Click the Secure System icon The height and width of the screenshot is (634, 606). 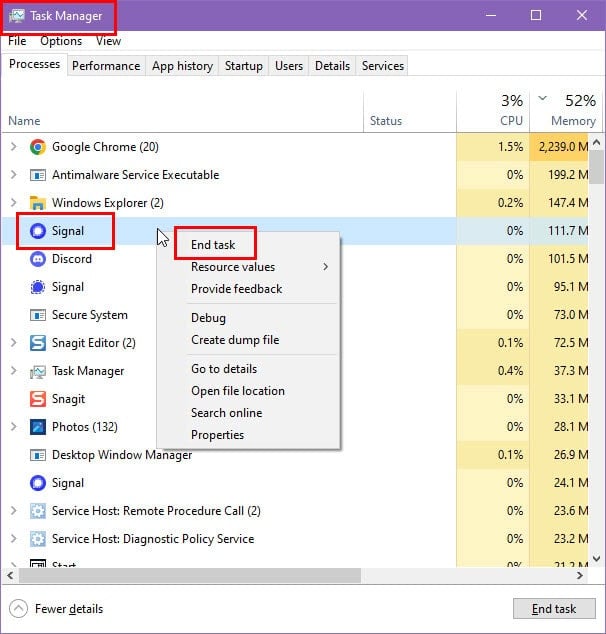[x=38, y=315]
